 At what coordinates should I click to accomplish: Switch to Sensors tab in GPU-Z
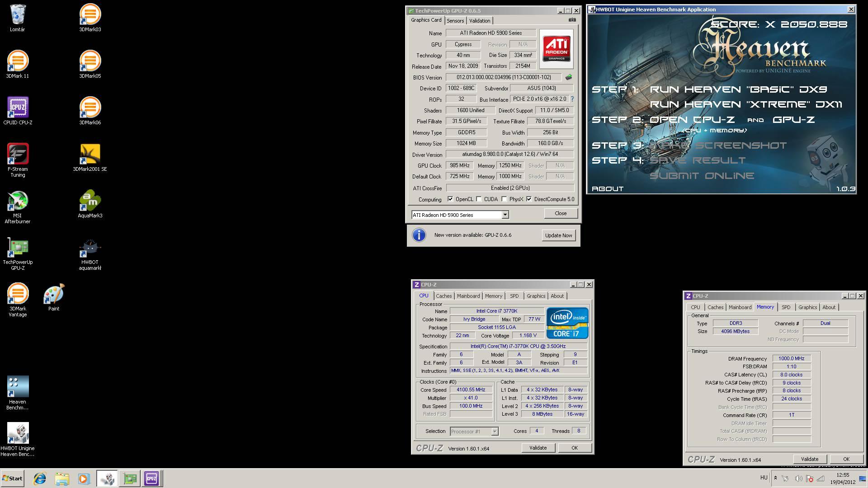coord(455,21)
